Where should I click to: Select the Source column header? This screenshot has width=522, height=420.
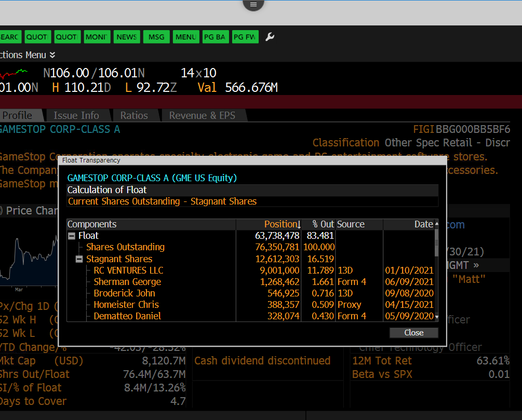[359, 224]
